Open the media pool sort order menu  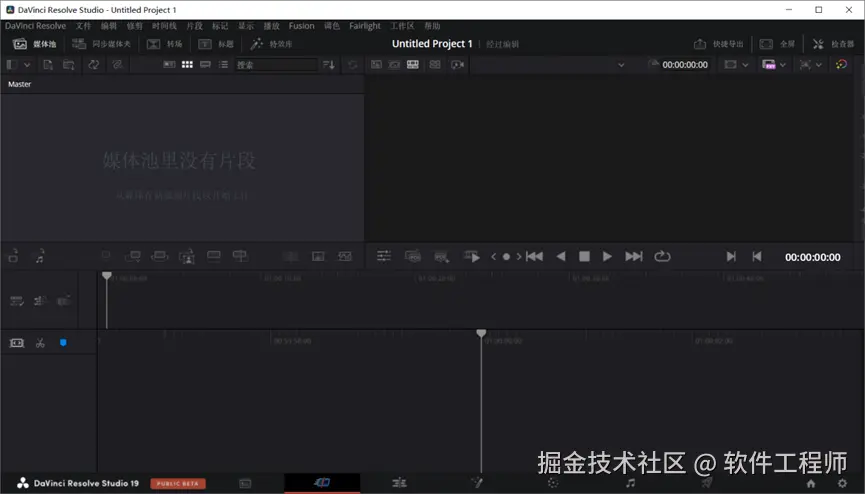click(x=329, y=65)
